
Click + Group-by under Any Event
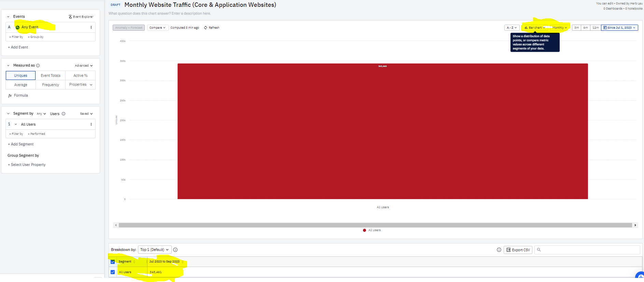pyautogui.click(x=36, y=37)
